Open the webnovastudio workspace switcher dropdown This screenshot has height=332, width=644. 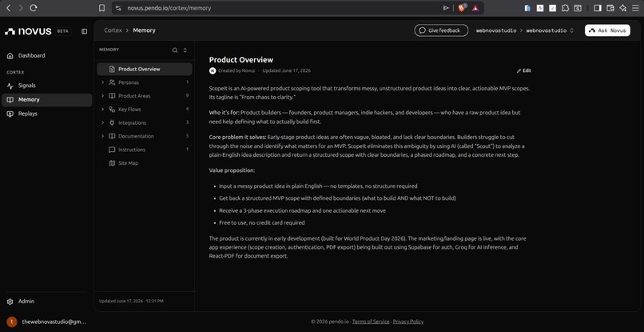click(x=549, y=30)
